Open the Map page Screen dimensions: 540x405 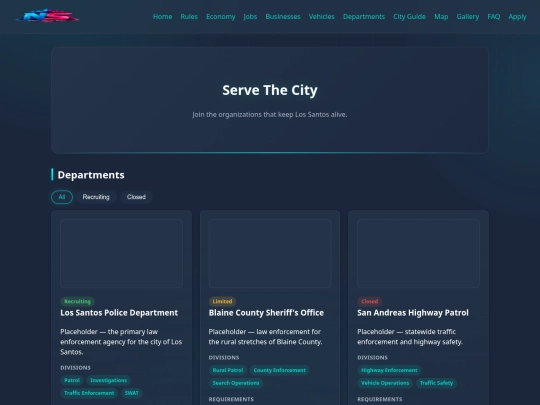[x=441, y=17]
